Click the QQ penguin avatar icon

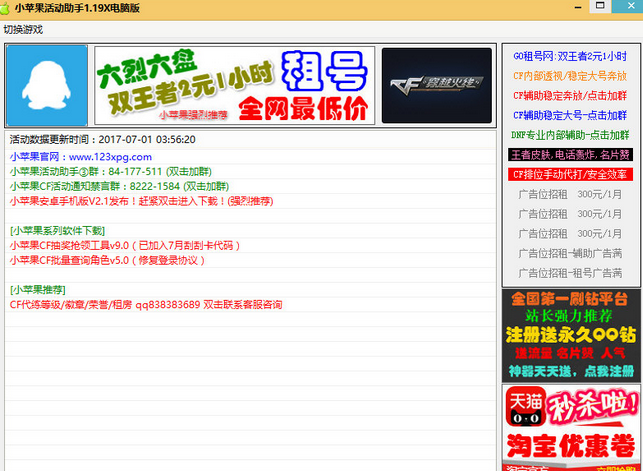pos(47,85)
